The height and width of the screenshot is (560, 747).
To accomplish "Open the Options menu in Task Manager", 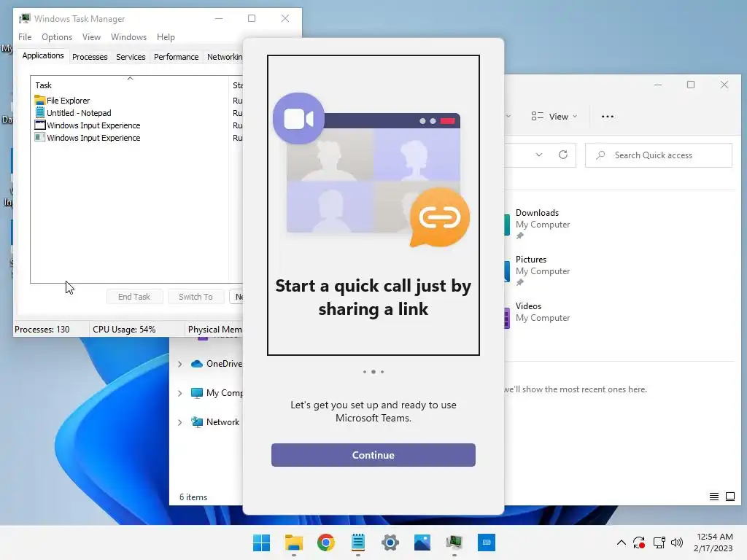I will pyautogui.click(x=57, y=37).
